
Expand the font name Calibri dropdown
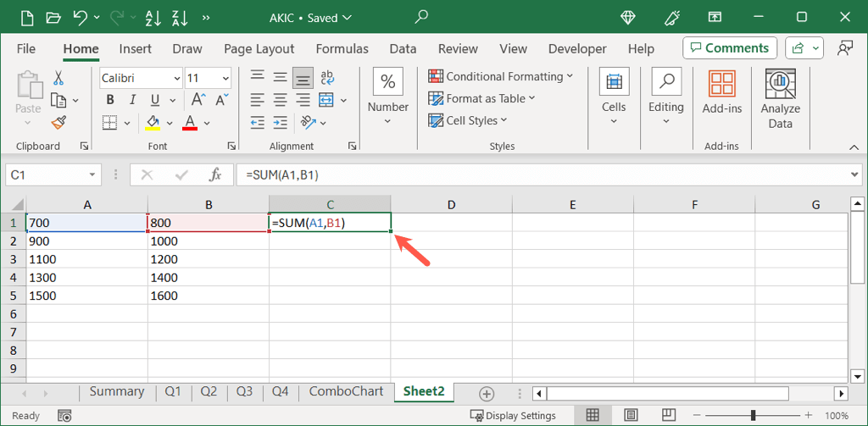click(176, 79)
